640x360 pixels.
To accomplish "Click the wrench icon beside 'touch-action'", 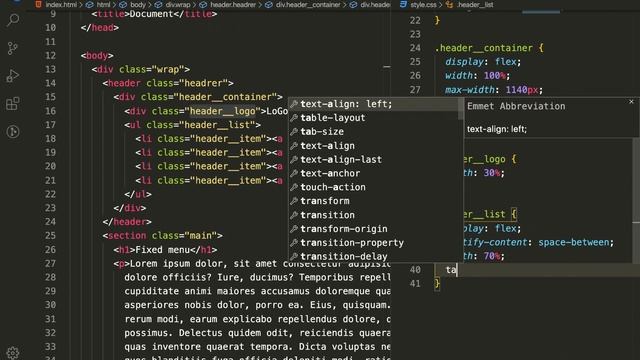I will tap(293, 187).
